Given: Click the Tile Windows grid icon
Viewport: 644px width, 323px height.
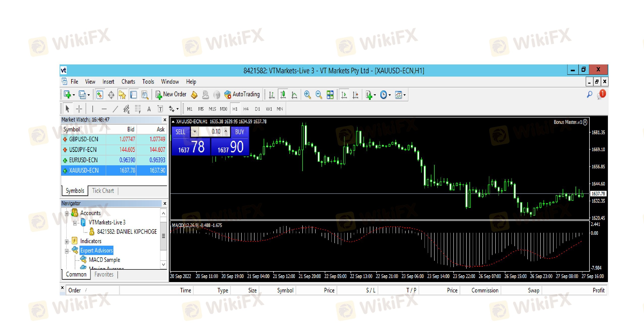Looking at the screenshot, I should pyautogui.click(x=330, y=95).
